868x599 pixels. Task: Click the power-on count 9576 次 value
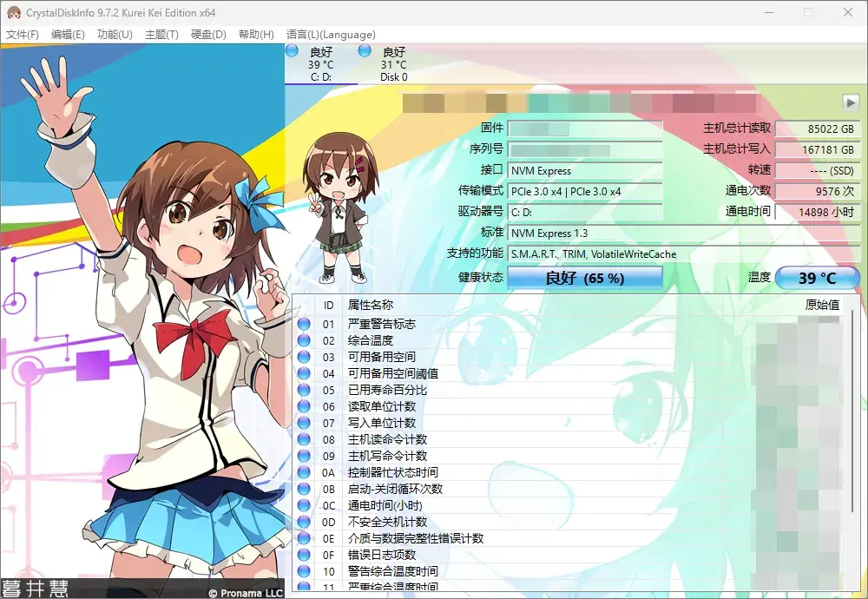pos(817,192)
